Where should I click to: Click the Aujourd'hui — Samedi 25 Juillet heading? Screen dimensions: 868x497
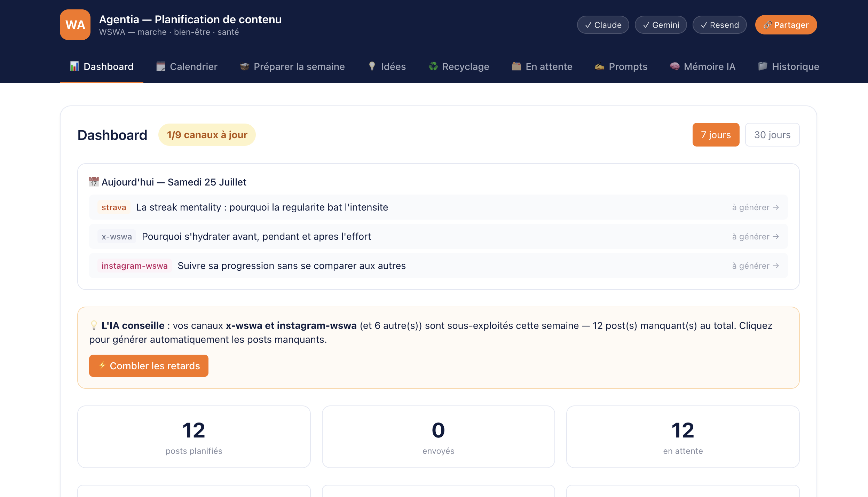click(174, 182)
